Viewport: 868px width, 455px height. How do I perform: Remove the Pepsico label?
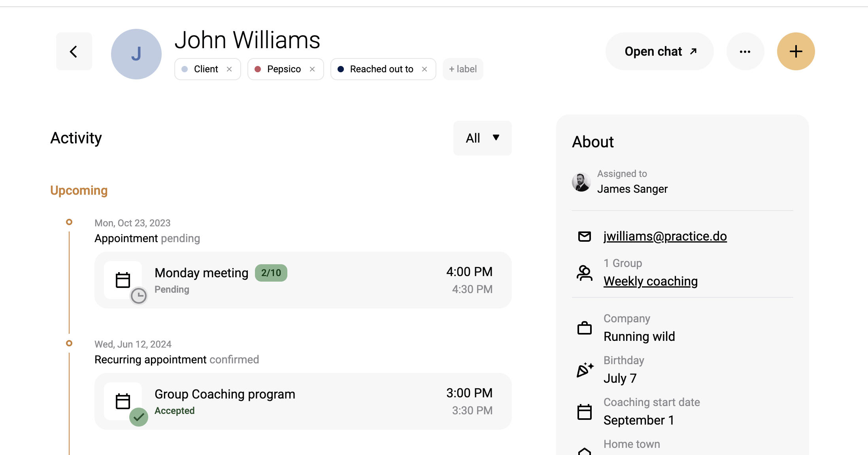click(x=312, y=69)
